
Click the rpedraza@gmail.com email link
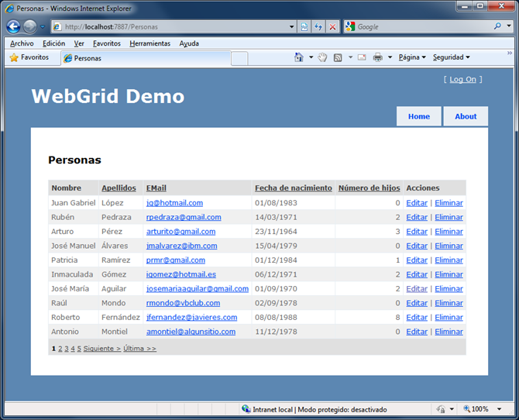[184, 217]
